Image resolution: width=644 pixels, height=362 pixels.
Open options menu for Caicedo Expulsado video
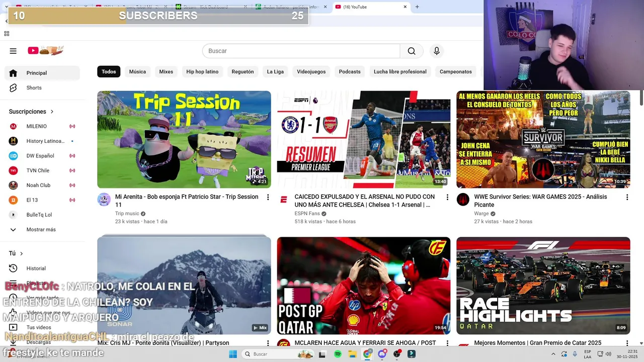pos(447,197)
